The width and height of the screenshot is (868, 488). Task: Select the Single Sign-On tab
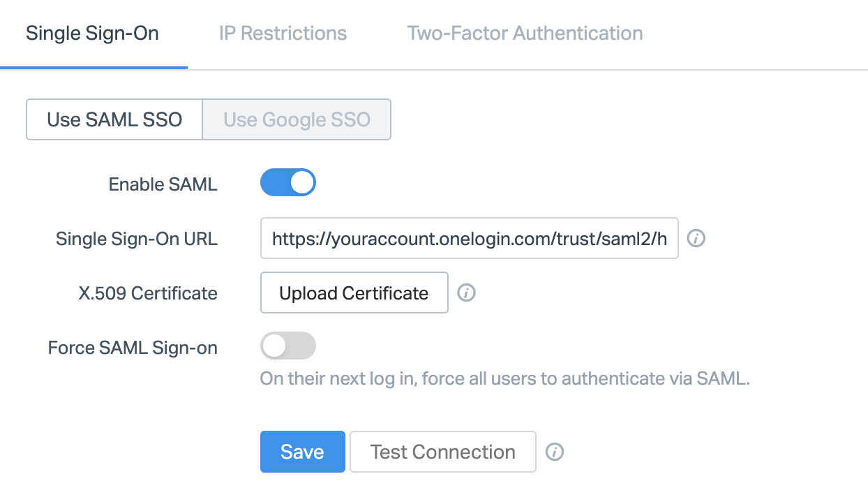point(92,34)
